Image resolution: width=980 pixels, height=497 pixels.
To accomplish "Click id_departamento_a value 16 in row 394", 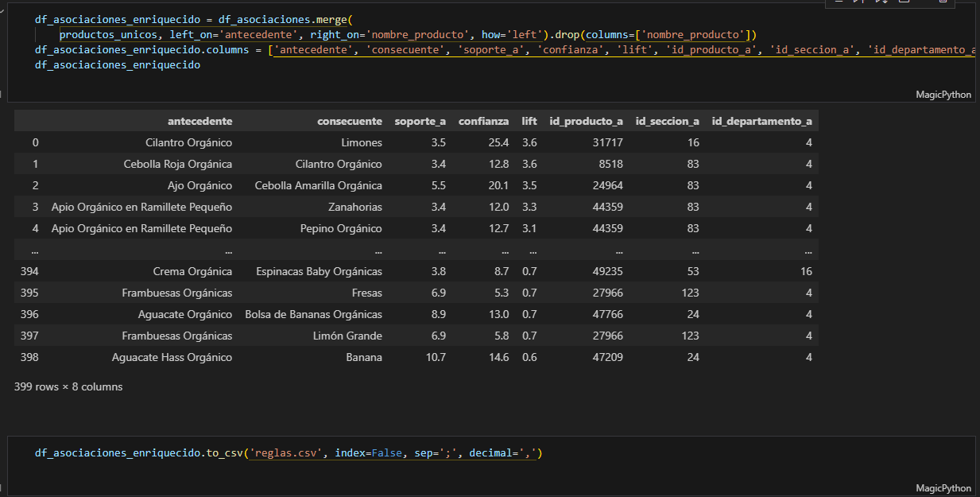I will point(806,271).
